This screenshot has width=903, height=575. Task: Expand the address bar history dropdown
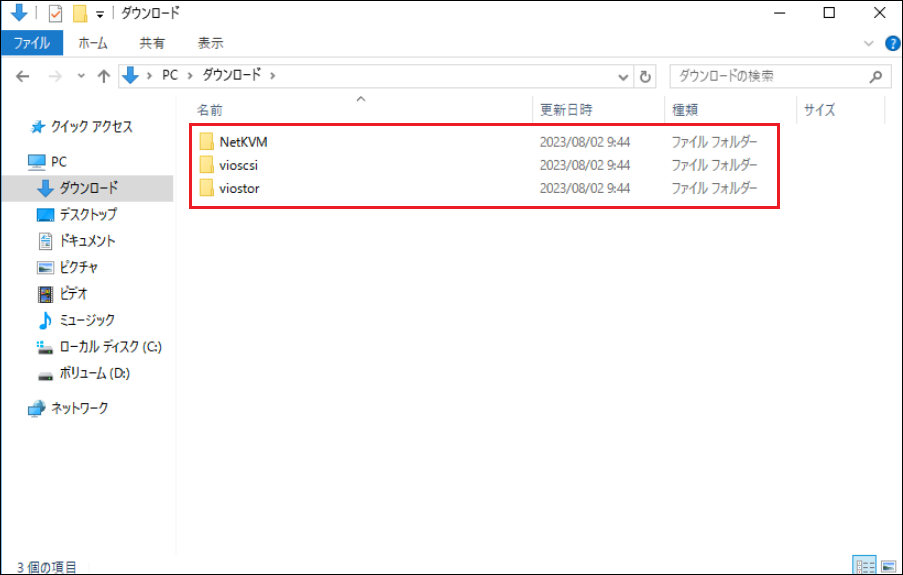(623, 77)
